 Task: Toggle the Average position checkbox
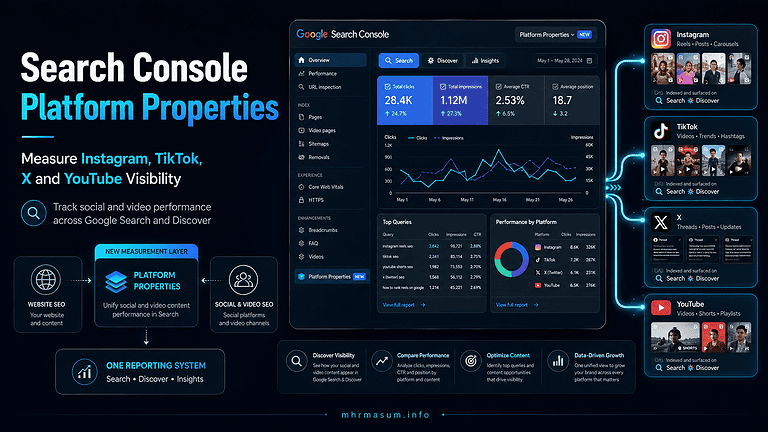tap(555, 87)
